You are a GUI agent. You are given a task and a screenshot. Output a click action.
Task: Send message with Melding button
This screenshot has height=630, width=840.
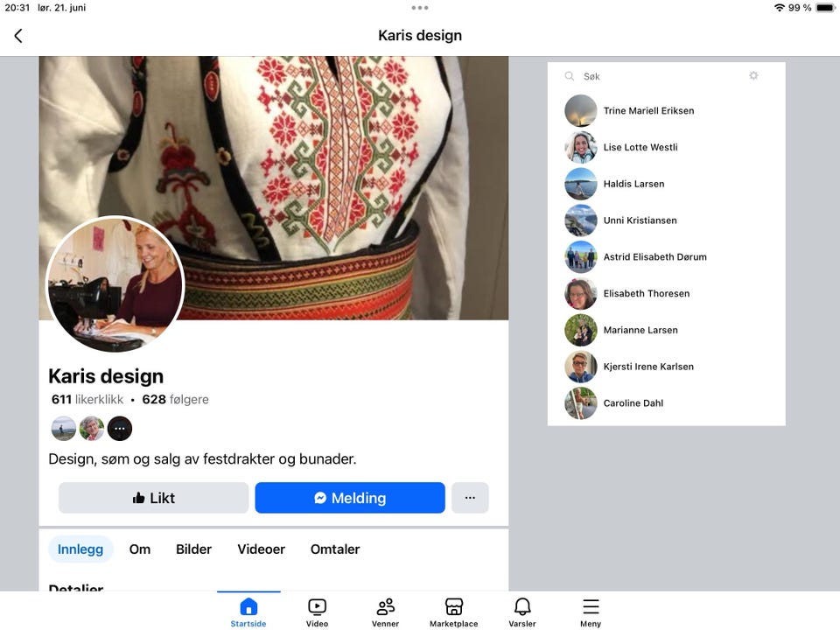[x=350, y=498]
